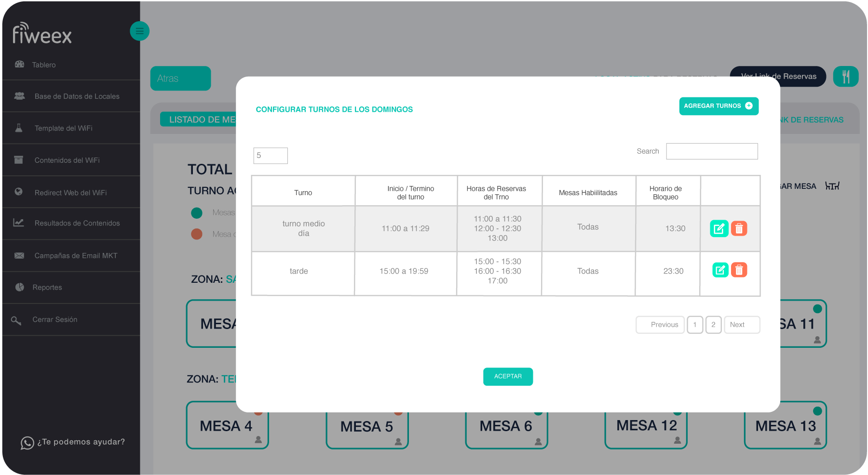Edit the "tarde" shift row
The width and height of the screenshot is (868, 475).
[x=720, y=270]
